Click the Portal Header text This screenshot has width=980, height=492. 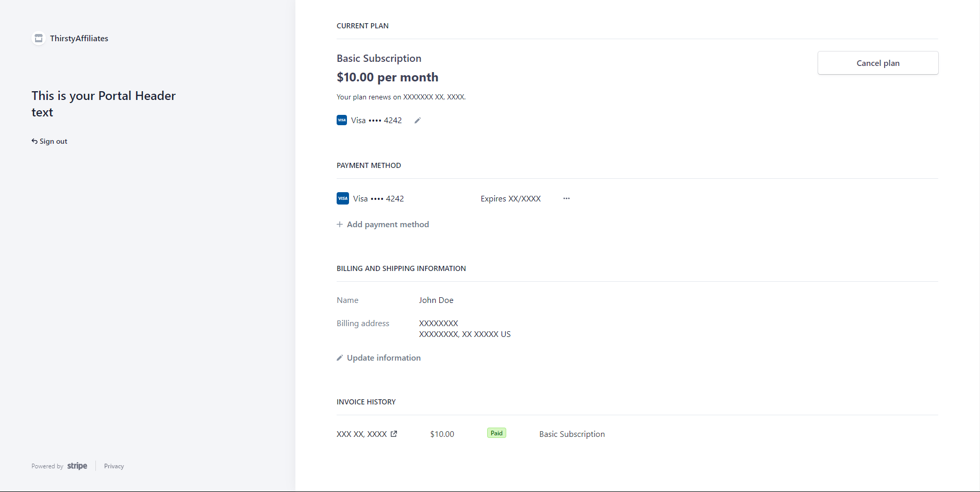104,104
